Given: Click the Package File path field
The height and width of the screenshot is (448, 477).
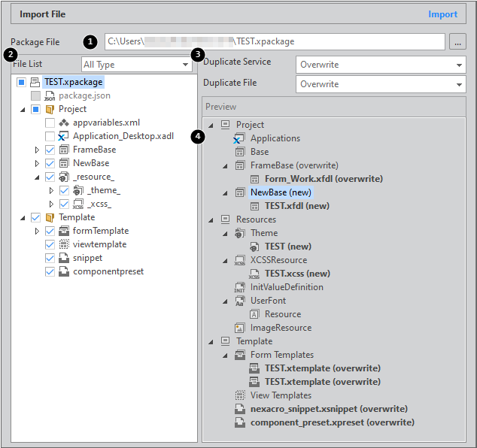Looking at the screenshot, I should point(275,42).
